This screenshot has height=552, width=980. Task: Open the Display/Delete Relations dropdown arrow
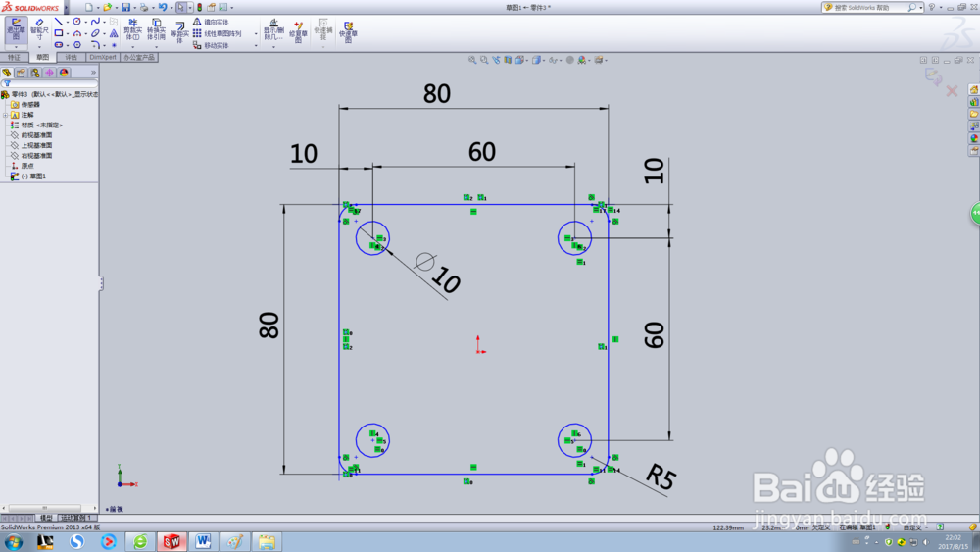click(273, 47)
